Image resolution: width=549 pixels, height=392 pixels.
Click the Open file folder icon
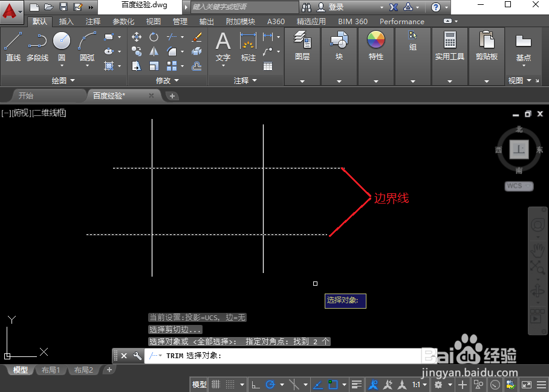[x=48, y=7]
